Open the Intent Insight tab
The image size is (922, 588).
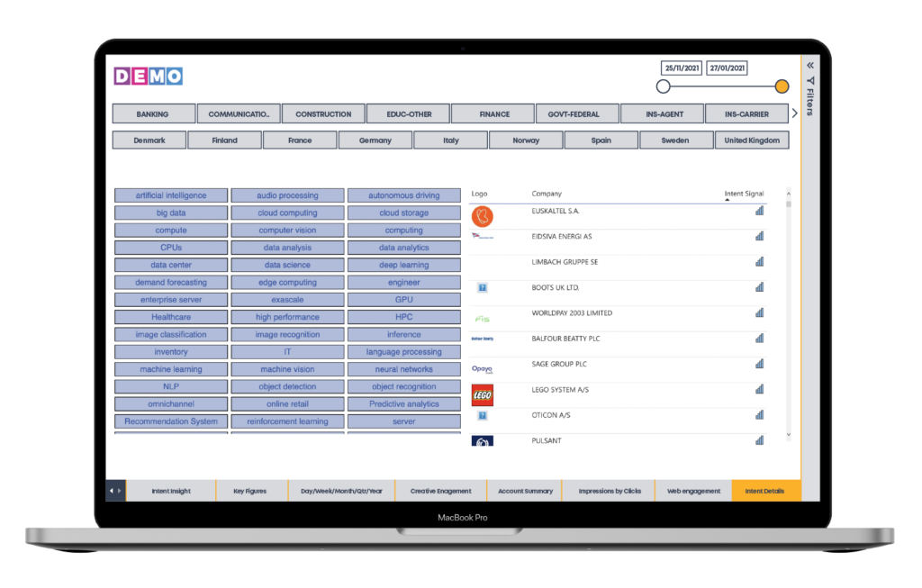[171, 491]
